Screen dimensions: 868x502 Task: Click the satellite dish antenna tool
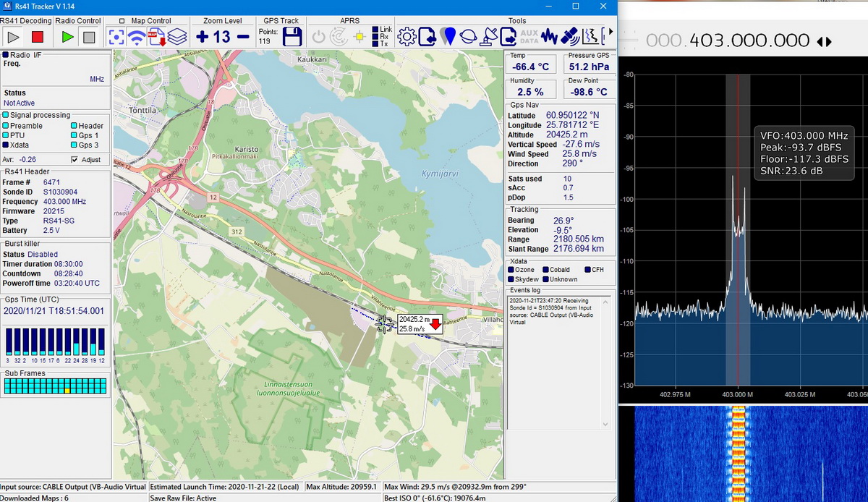tap(488, 36)
